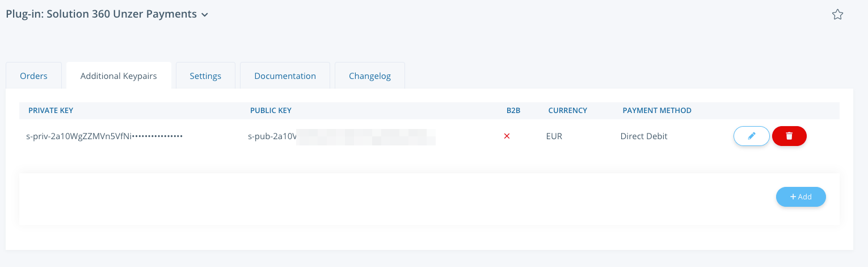This screenshot has width=868, height=267.
Task: Click the red X under B2B
Action: click(507, 136)
